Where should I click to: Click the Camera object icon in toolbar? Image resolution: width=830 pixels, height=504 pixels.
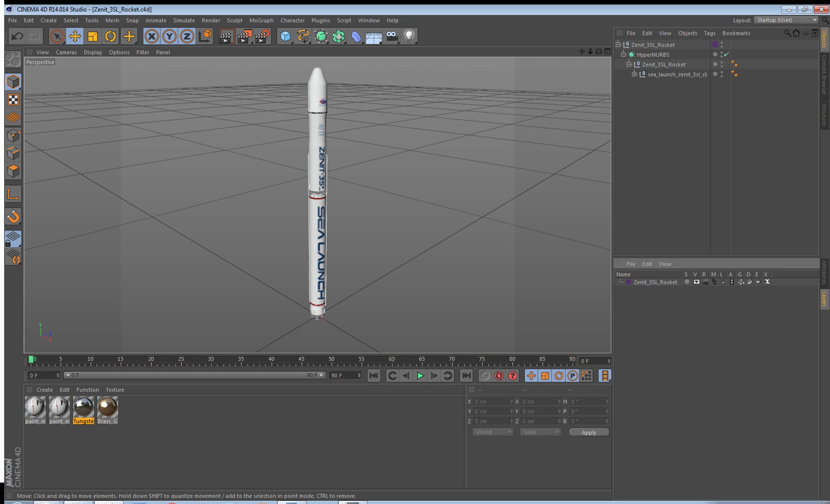pyautogui.click(x=391, y=36)
